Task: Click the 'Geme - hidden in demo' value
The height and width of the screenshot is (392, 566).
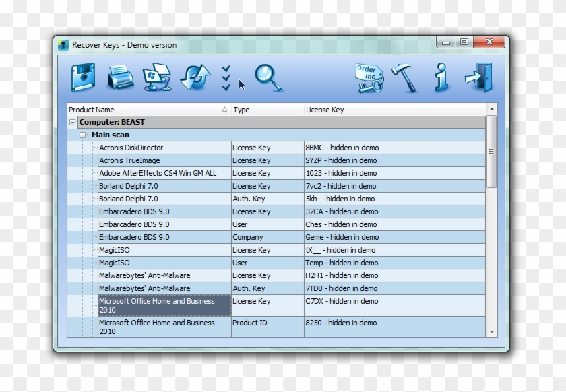Action: (x=342, y=237)
